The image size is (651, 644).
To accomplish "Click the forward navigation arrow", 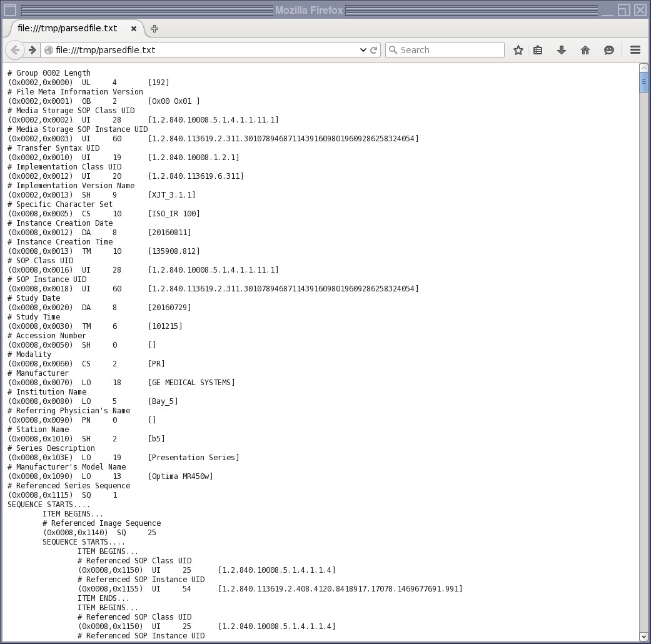I will (33, 50).
